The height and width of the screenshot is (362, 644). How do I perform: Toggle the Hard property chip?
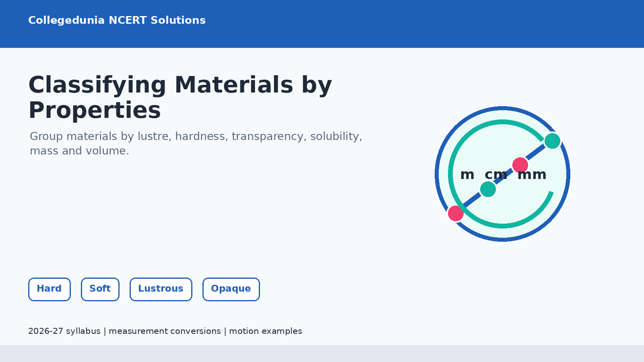tap(50, 289)
